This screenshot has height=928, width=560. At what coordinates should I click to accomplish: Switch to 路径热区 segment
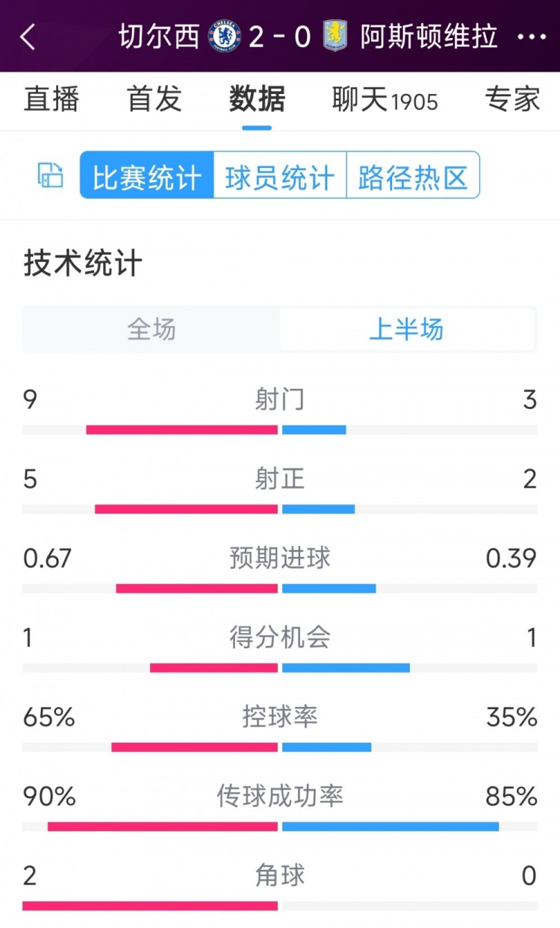[413, 176]
